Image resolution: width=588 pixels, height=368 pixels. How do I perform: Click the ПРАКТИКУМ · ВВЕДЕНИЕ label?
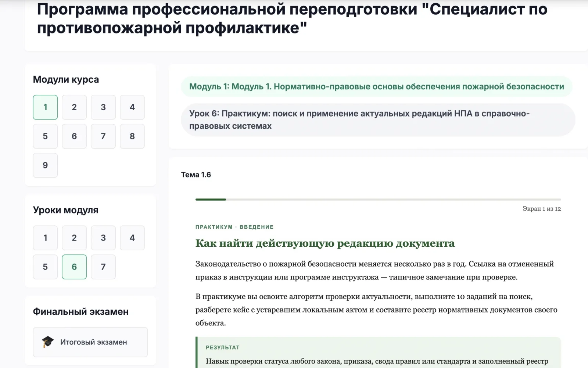pos(234,227)
